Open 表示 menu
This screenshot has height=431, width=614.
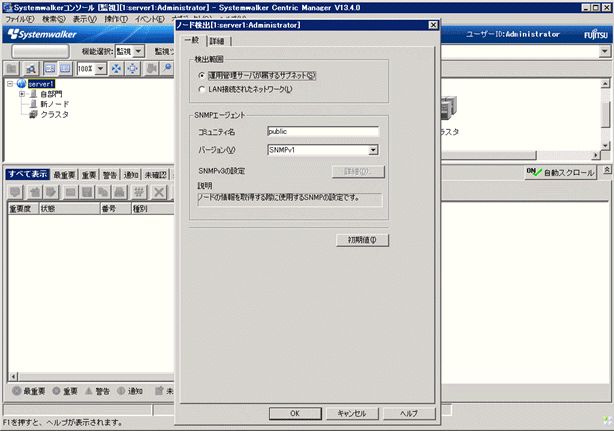85,19
